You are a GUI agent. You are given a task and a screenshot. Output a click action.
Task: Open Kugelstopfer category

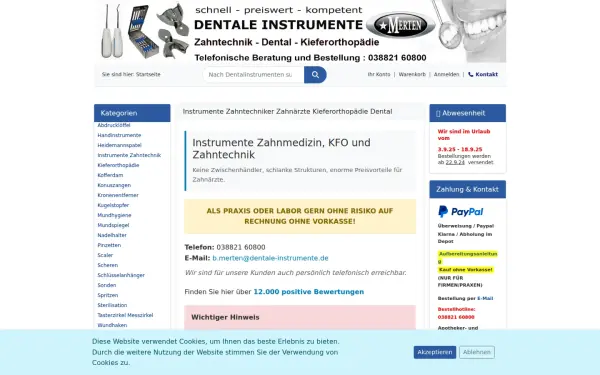113,205
